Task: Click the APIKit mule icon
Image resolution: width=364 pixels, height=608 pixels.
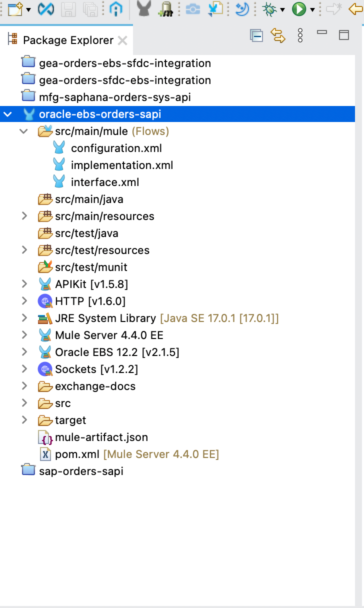Action: coord(45,284)
